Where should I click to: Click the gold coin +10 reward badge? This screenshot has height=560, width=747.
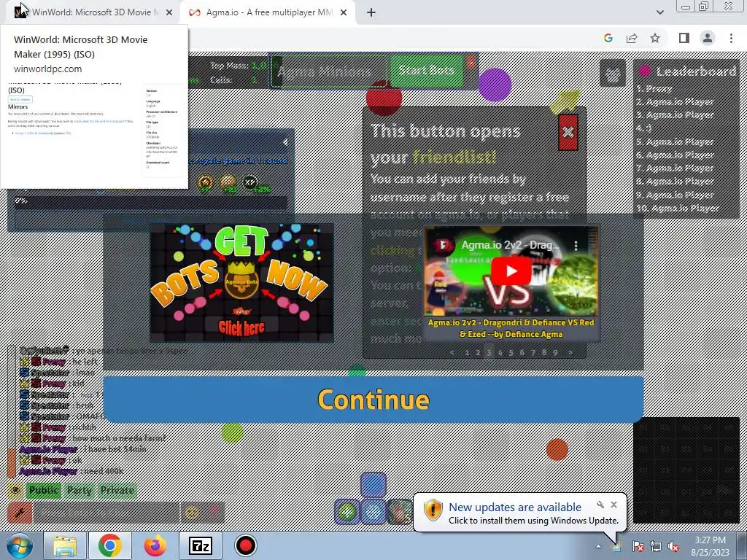click(x=228, y=183)
